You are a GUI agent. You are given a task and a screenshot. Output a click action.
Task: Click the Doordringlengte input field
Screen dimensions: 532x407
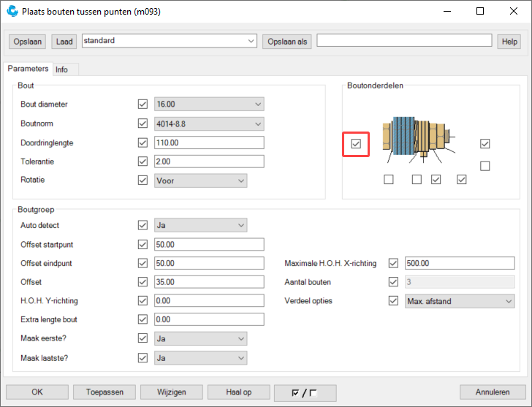point(209,142)
